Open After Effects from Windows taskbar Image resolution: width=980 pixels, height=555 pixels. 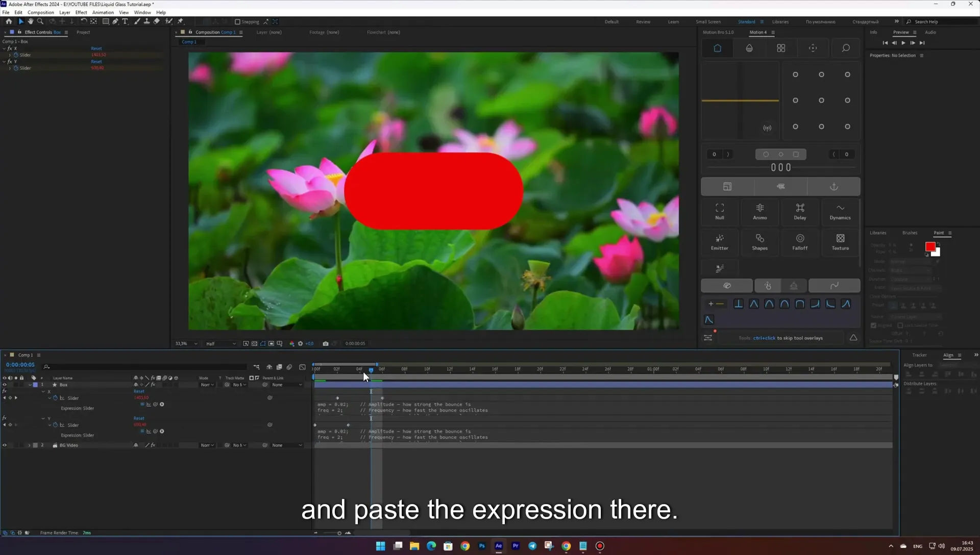pyautogui.click(x=499, y=546)
